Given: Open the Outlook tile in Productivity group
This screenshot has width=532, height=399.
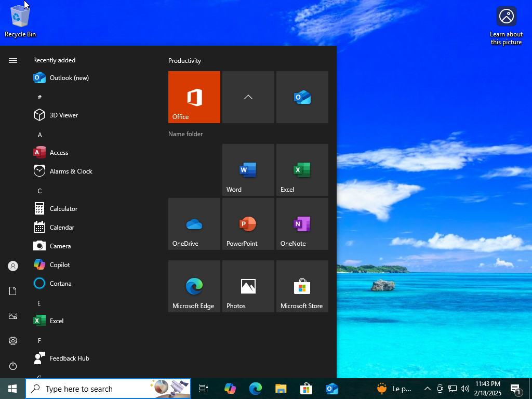Looking at the screenshot, I should coord(302,97).
